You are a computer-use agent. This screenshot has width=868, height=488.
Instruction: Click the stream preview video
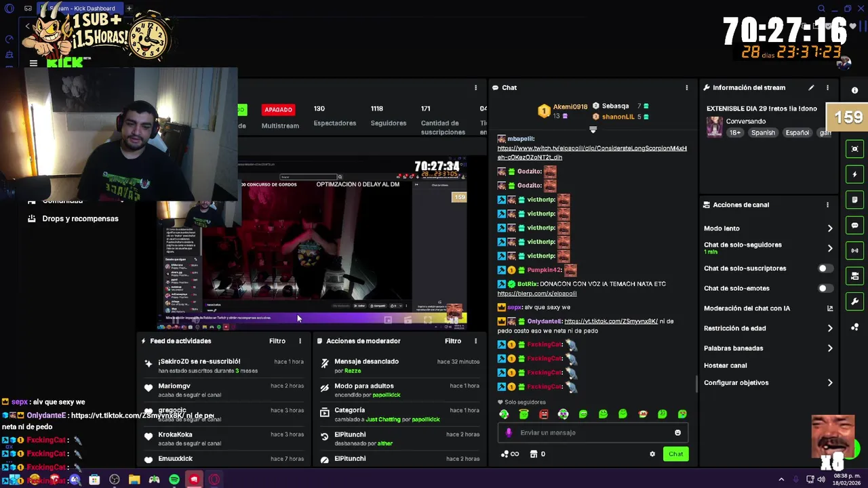(x=312, y=244)
